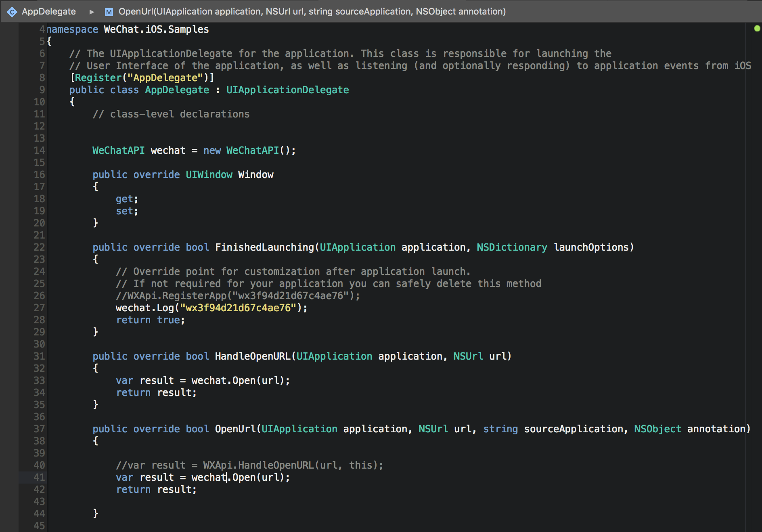Click namespace name WeChat.iOS.Samples

(x=156, y=29)
